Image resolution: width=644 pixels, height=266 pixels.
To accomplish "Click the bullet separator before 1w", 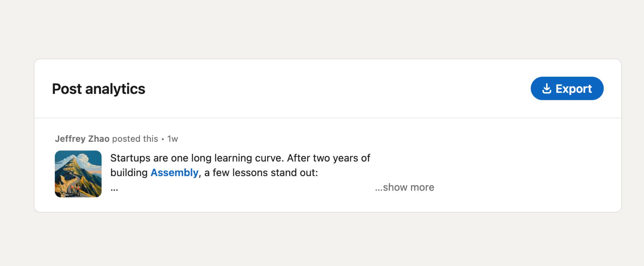I will tap(163, 139).
